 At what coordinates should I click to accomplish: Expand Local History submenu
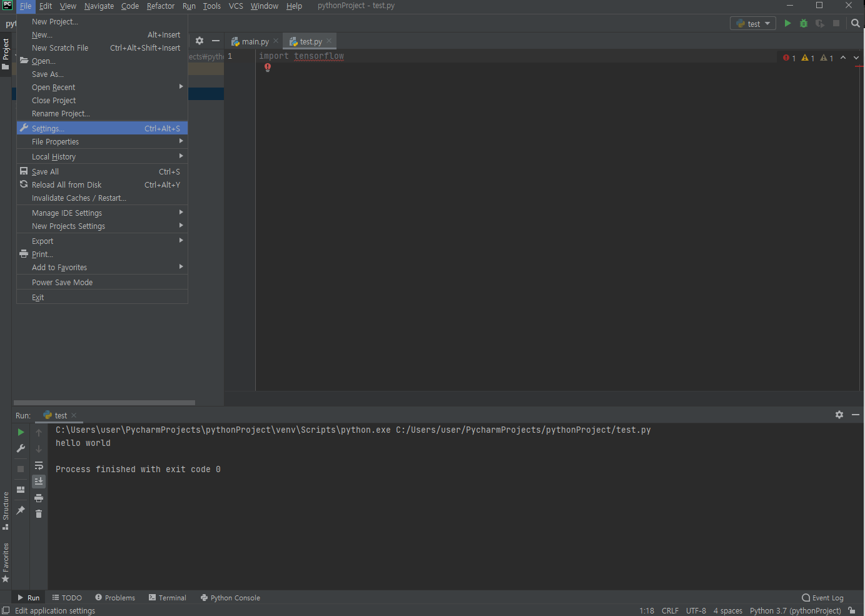[103, 156]
